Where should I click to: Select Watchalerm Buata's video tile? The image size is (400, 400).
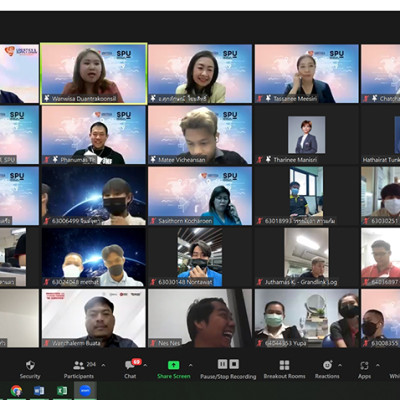pos(94,318)
